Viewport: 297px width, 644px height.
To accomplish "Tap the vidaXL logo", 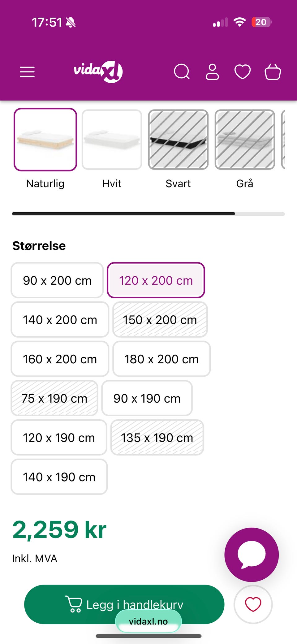I will pos(98,72).
